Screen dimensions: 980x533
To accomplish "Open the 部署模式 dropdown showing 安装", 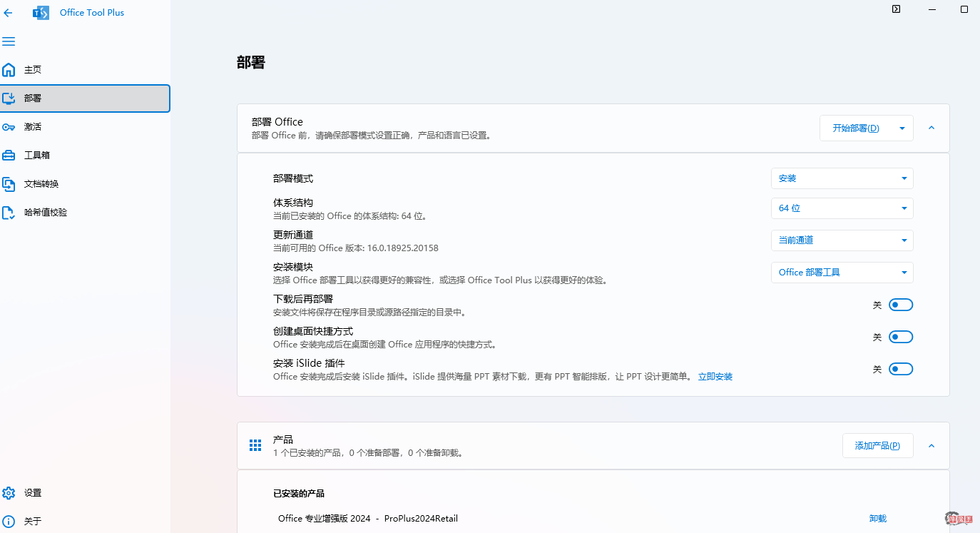I will (842, 178).
